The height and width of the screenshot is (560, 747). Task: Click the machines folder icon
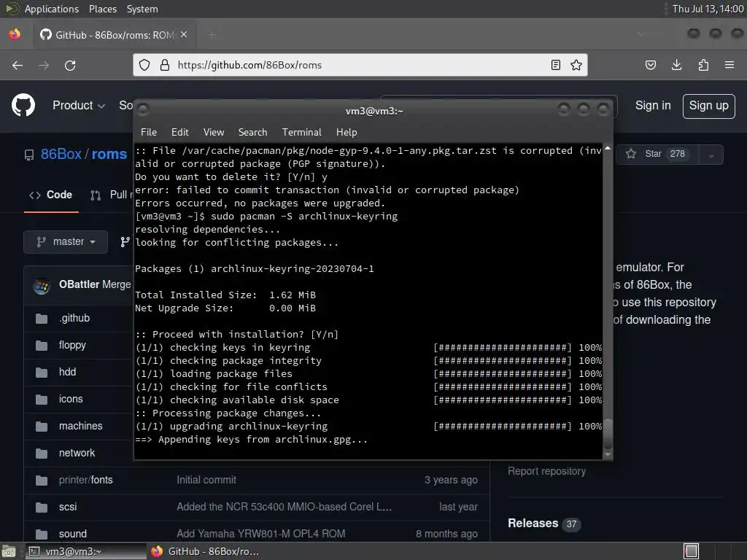pyautogui.click(x=42, y=426)
